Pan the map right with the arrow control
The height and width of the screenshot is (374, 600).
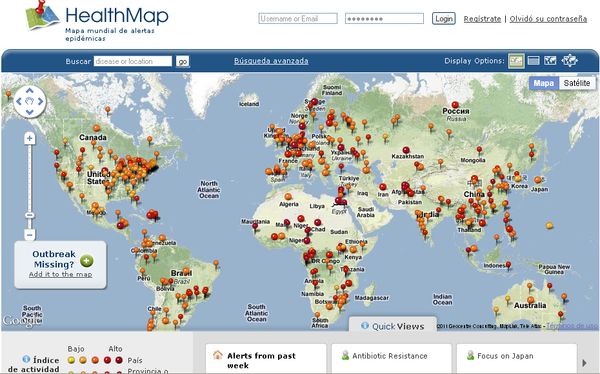(x=41, y=101)
